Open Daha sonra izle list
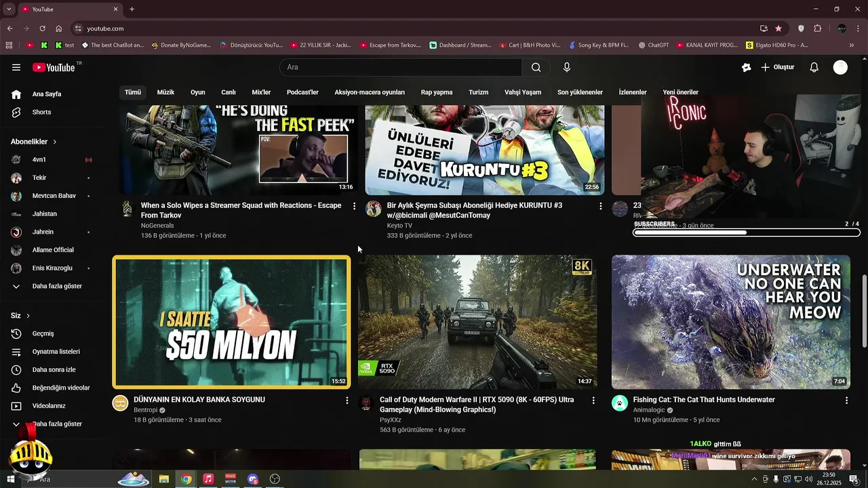Image resolution: width=868 pixels, height=488 pixels. click(53, 369)
